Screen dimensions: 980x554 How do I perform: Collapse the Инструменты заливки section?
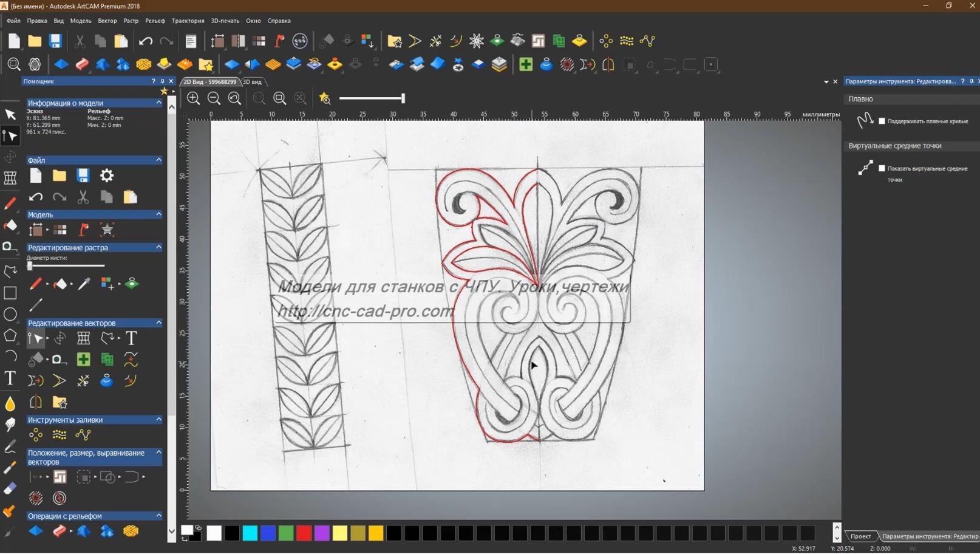(159, 419)
